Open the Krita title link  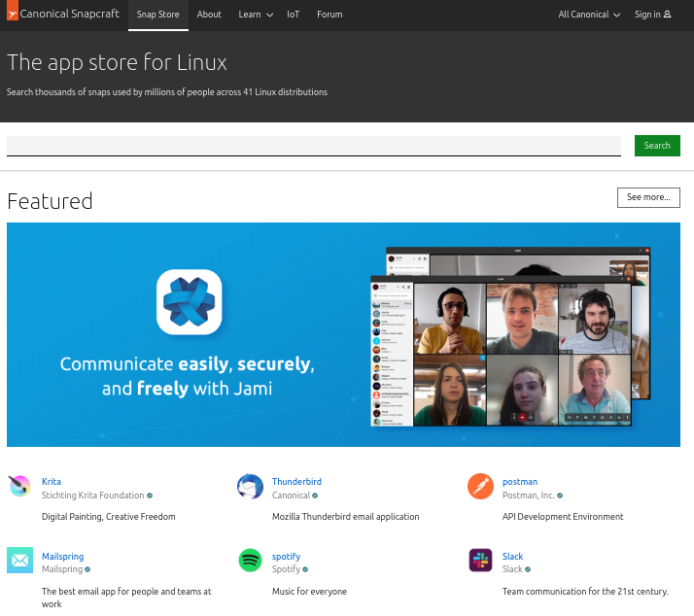52,482
